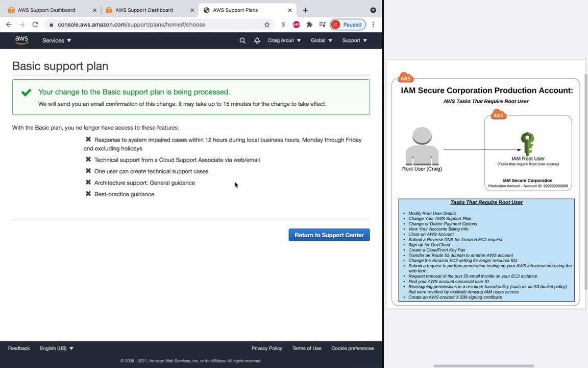Click 'Close an AWS Account' in task list
The height and width of the screenshot is (368, 588).
[431, 234]
